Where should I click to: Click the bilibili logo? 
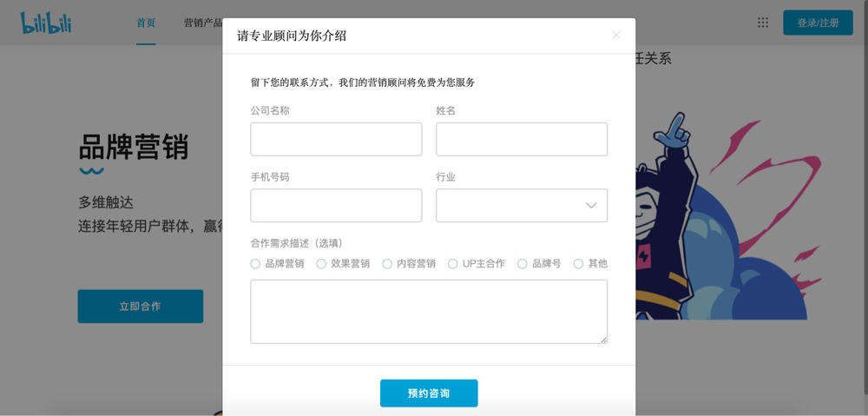pyautogui.click(x=46, y=23)
